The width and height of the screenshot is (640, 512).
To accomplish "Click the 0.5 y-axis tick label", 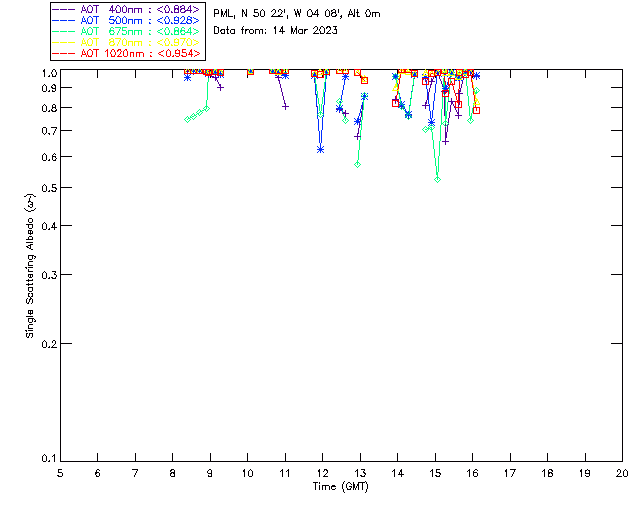I will pos(49,188).
